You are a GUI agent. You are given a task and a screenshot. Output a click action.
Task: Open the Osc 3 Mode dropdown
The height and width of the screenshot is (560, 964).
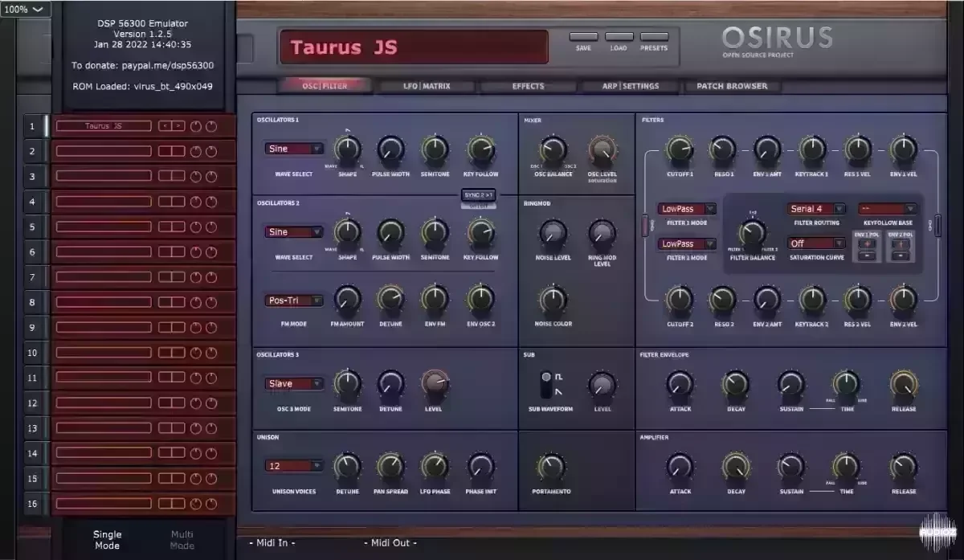coord(294,383)
